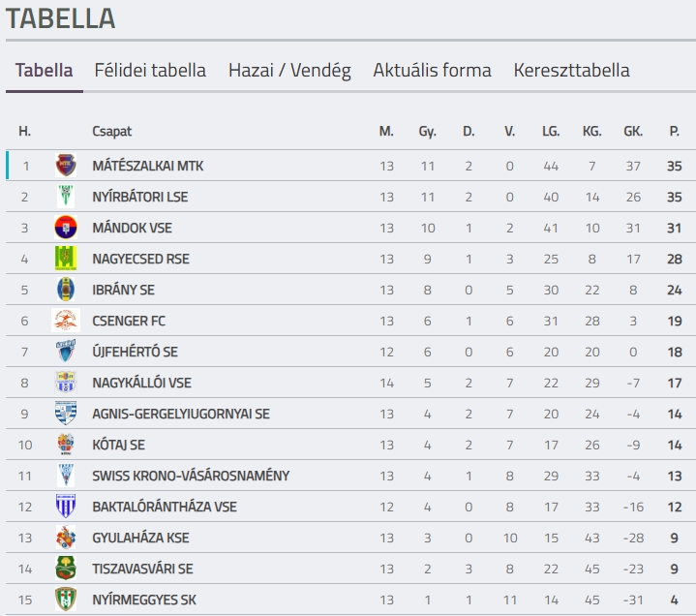
Task: Click the Csenger FC team logo
Action: tap(65, 321)
